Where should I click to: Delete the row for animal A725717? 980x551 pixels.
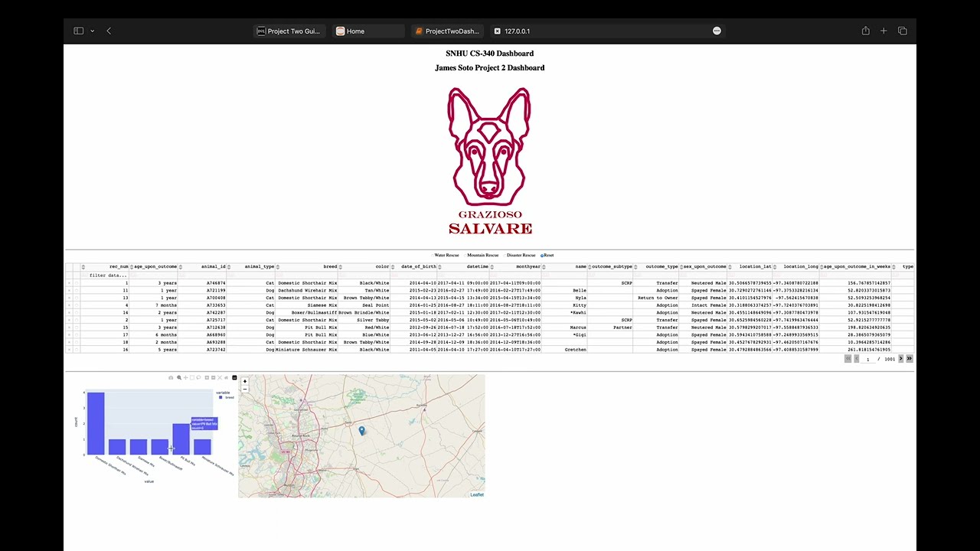pyautogui.click(x=69, y=320)
